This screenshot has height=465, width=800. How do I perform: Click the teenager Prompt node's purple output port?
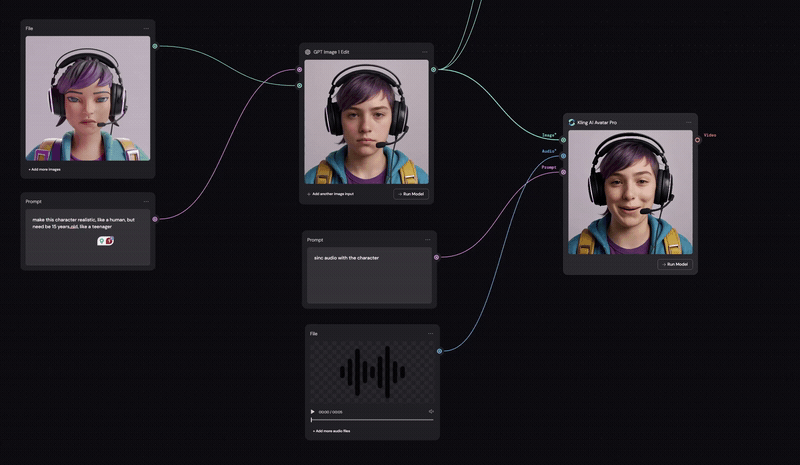pos(155,219)
